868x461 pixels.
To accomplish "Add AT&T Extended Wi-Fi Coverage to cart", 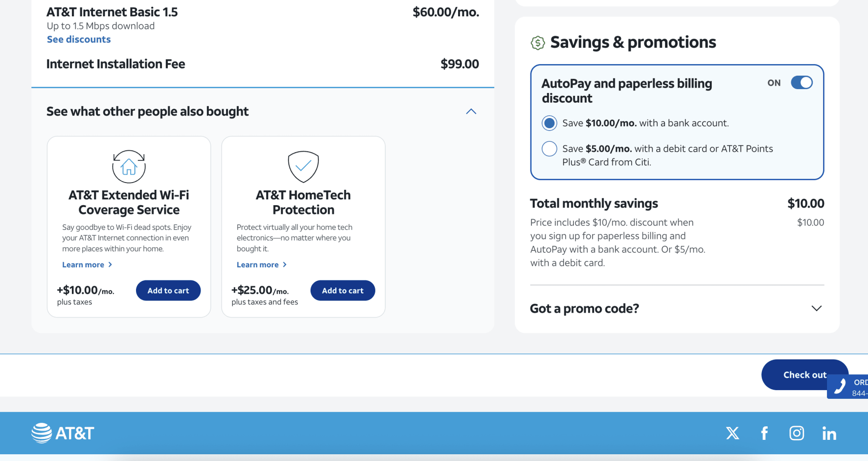I will click(168, 290).
